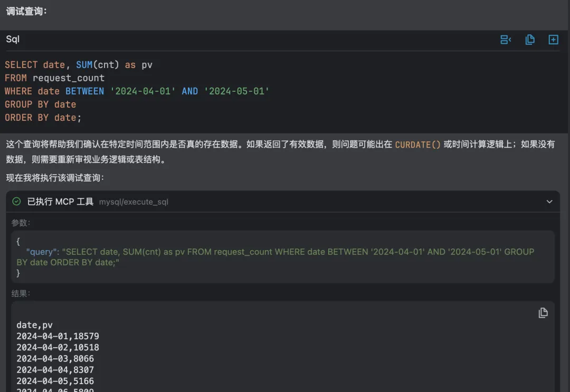
Task: Click the WHERE date BETWEEN code line
Action: pyautogui.click(x=137, y=91)
